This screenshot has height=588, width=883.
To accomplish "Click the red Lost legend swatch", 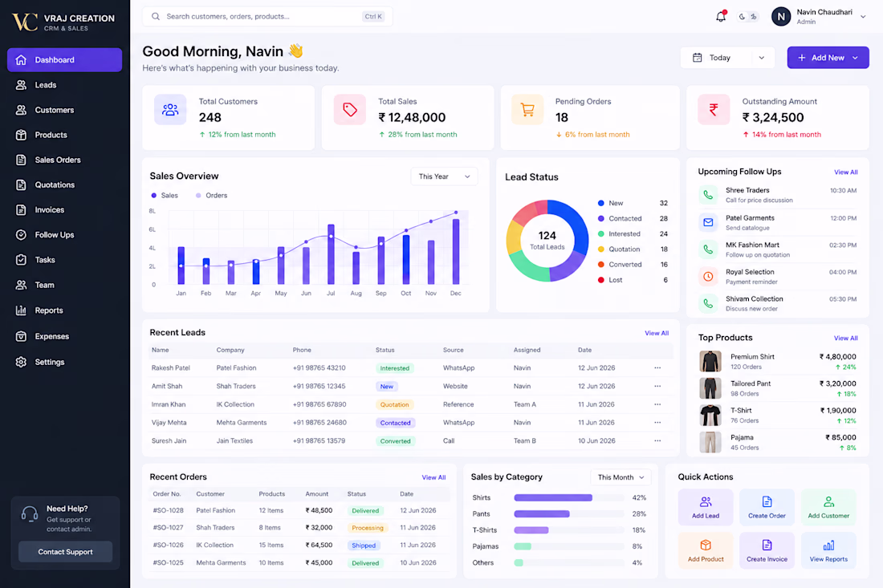I will (601, 280).
